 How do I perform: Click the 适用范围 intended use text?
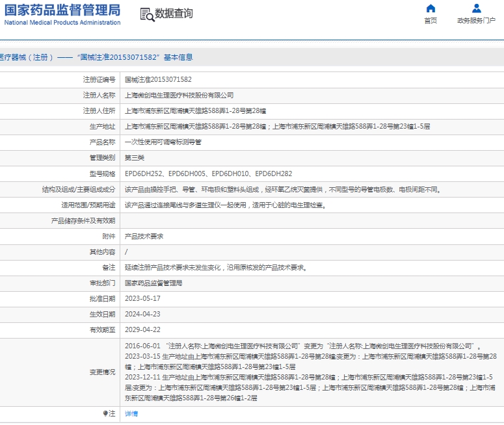click(x=225, y=205)
